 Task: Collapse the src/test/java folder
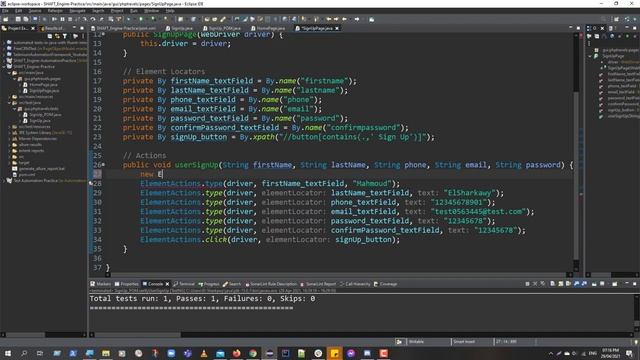tap(9, 103)
